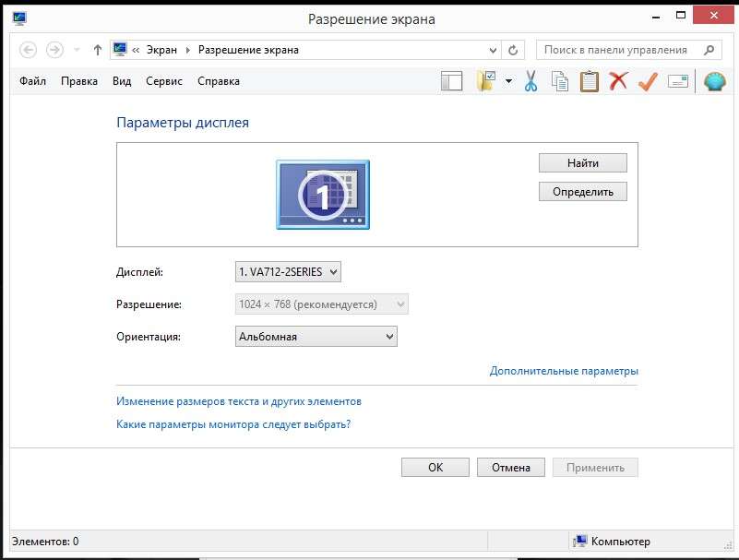
Task: Click Экран in the breadcrumb path
Action: pyautogui.click(x=161, y=50)
